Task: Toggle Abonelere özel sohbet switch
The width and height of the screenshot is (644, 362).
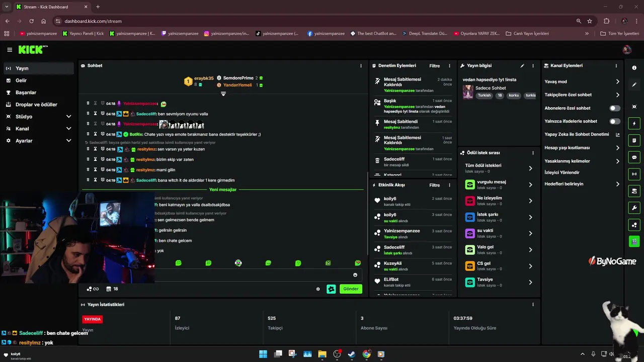Action: pos(615,108)
